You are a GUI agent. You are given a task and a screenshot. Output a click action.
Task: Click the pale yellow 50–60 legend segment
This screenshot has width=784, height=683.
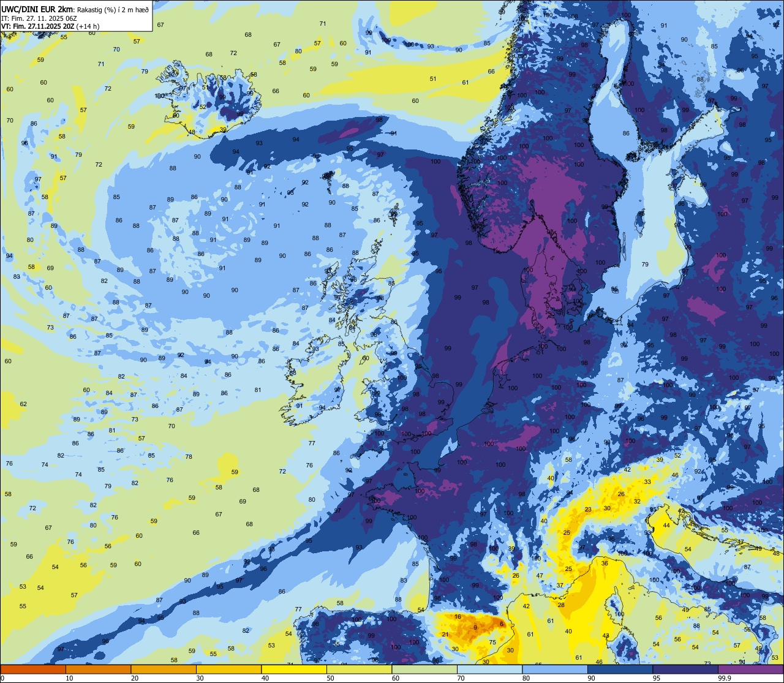tap(359, 669)
